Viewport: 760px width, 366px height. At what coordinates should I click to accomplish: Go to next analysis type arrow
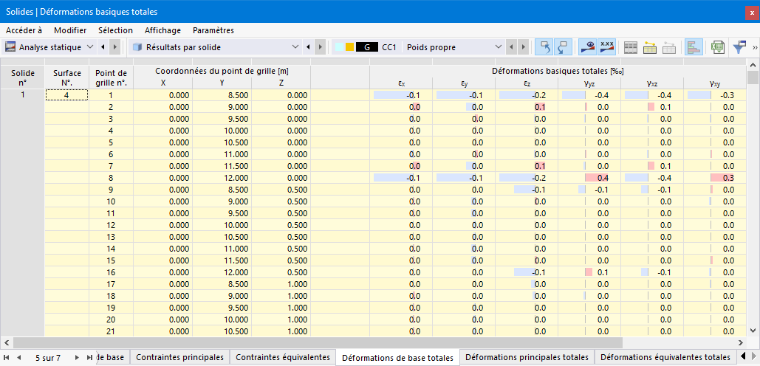114,48
